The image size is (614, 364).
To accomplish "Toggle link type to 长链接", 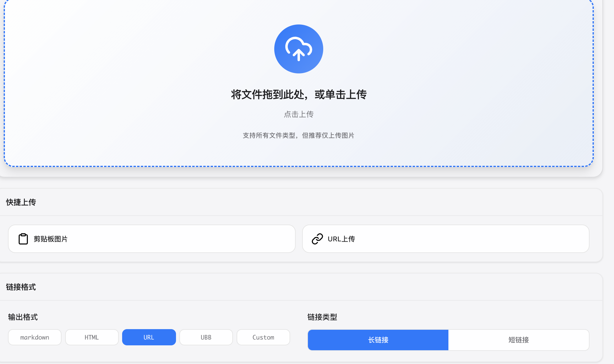I will pyautogui.click(x=378, y=340).
